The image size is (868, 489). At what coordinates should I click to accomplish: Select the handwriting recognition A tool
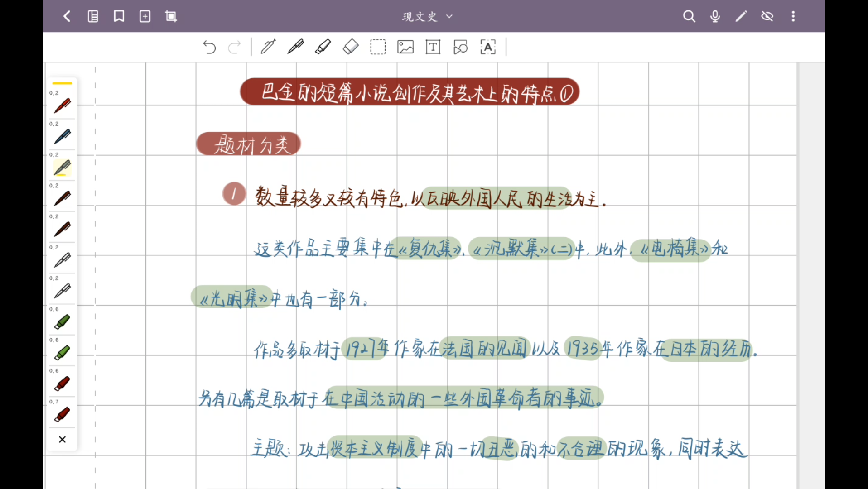pos(488,47)
